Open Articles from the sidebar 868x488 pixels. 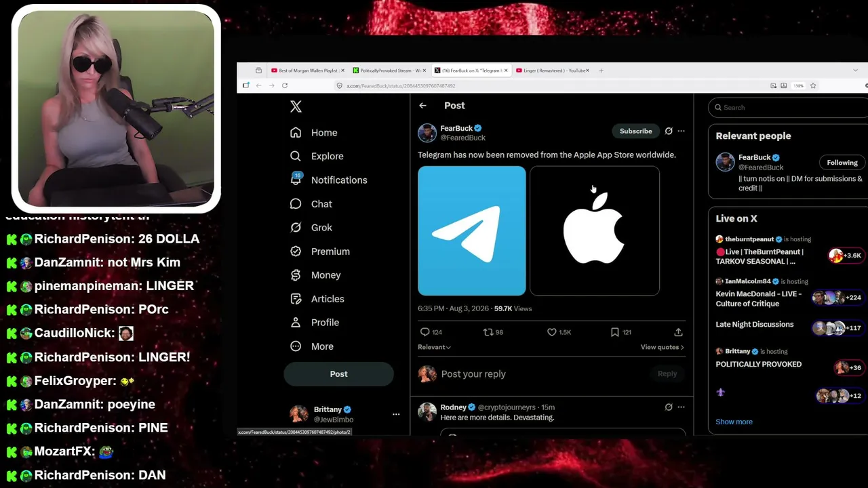click(317, 299)
